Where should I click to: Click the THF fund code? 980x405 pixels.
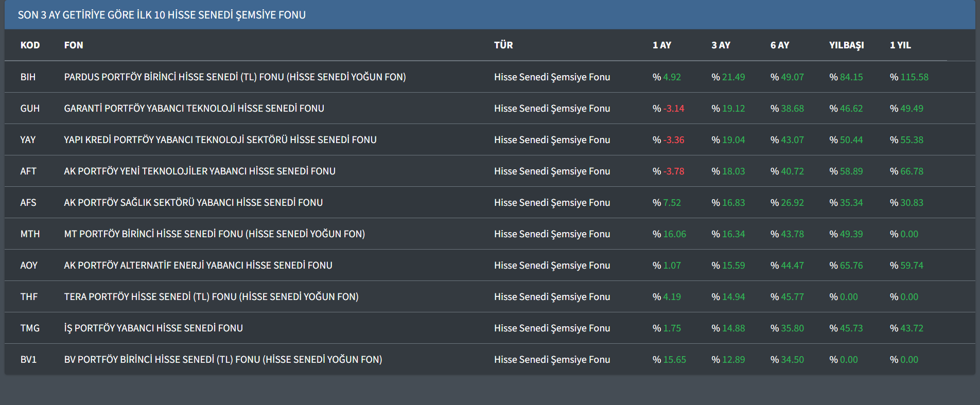click(29, 297)
